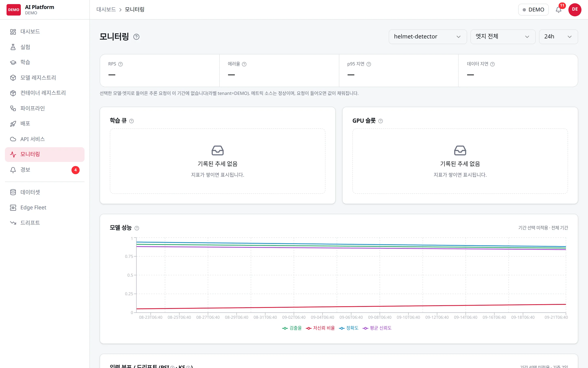Open the 학습 sidebar menu item

click(45, 63)
